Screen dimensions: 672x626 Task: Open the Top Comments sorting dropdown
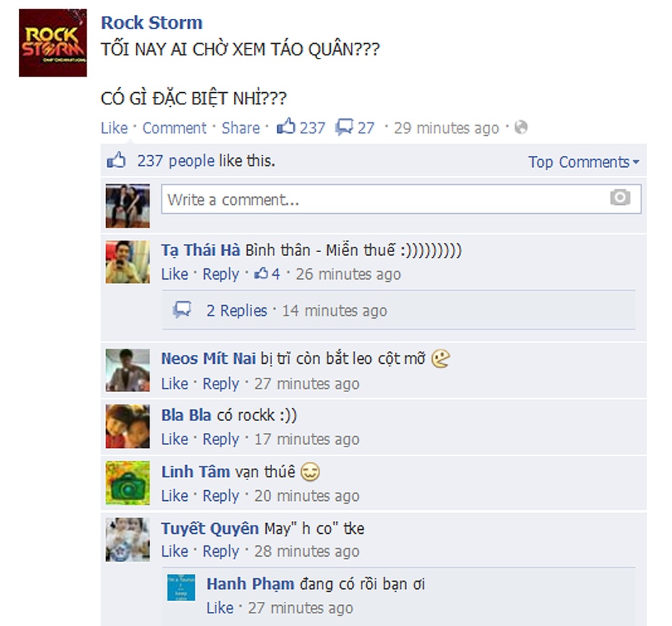click(x=584, y=161)
